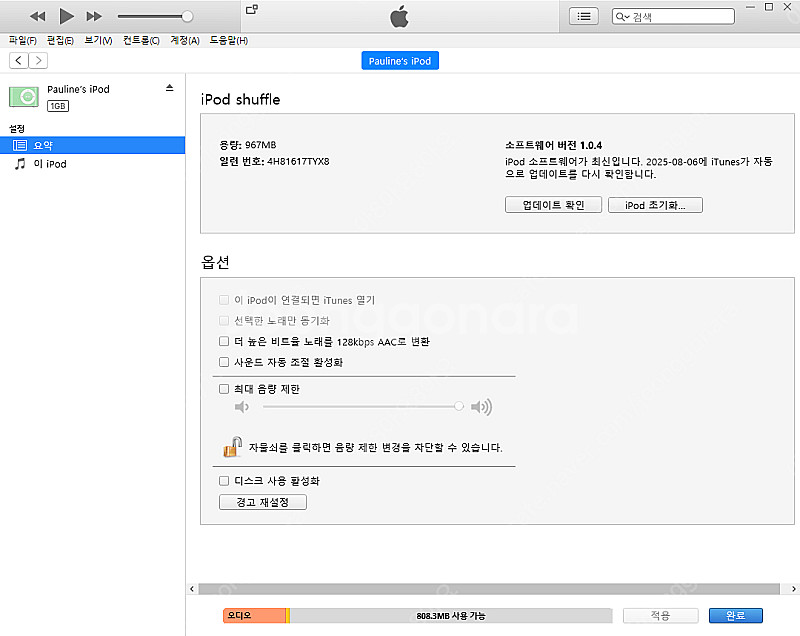This screenshot has width=800, height=636.
Task: Click the loud volume speaker icon
Action: 481,406
